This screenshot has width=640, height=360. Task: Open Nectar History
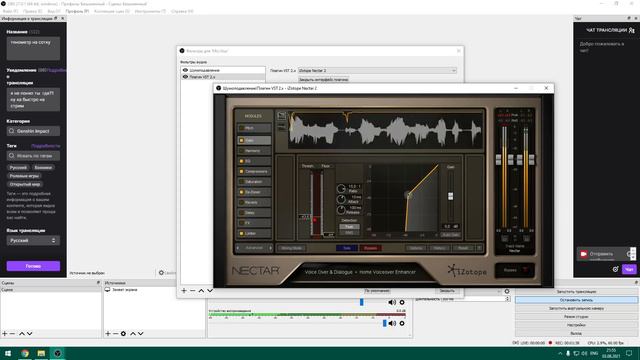click(439, 248)
